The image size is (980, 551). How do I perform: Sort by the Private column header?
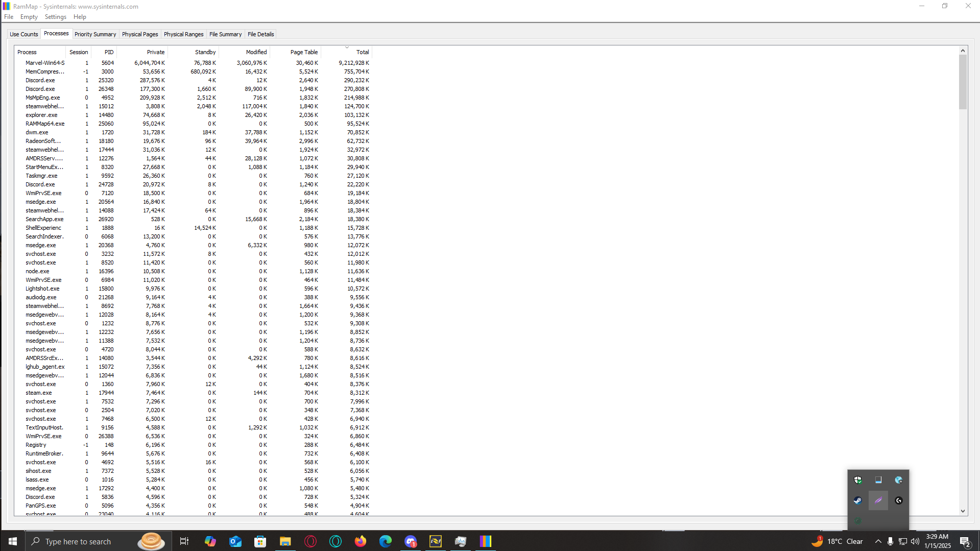(142, 52)
